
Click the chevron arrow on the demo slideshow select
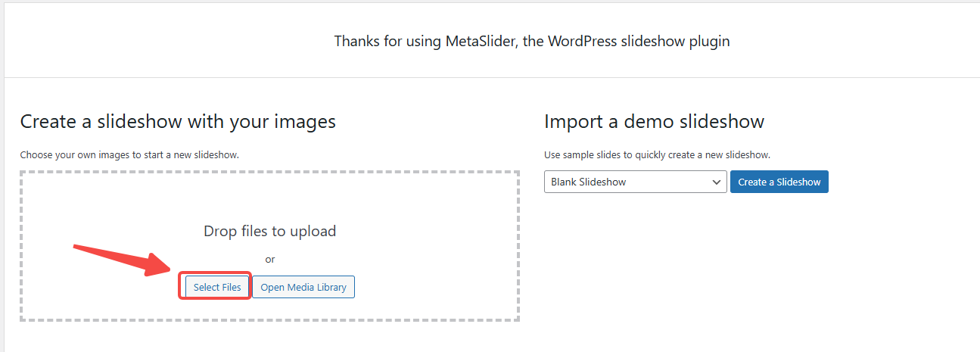tap(716, 182)
